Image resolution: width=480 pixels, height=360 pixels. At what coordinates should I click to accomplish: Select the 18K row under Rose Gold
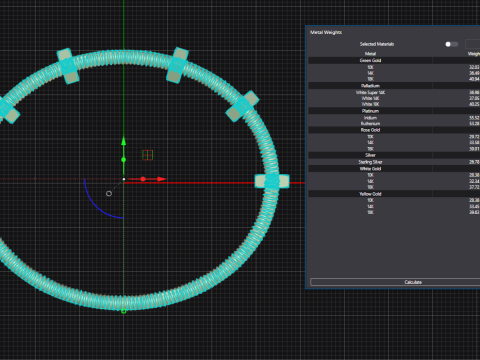pos(394,149)
